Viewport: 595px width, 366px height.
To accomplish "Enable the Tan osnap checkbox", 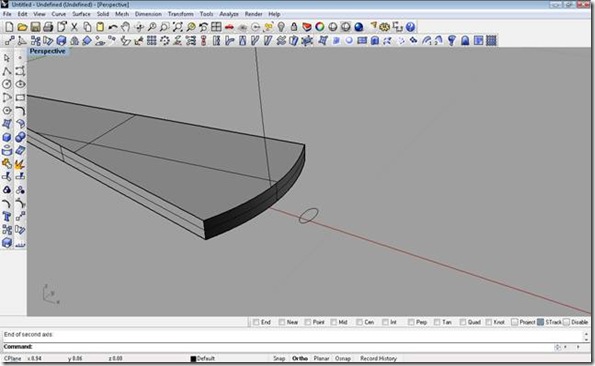I will click(437, 322).
